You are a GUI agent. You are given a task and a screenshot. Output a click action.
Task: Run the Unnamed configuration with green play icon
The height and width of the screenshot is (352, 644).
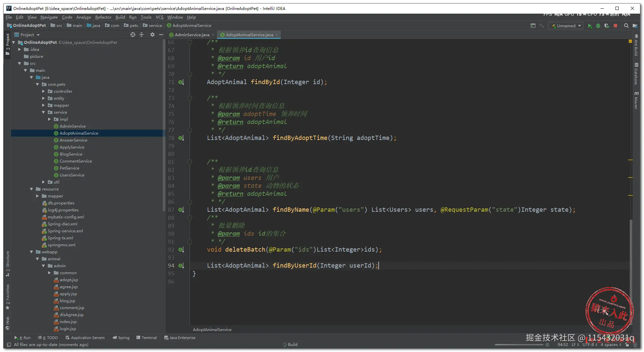[x=590, y=26]
